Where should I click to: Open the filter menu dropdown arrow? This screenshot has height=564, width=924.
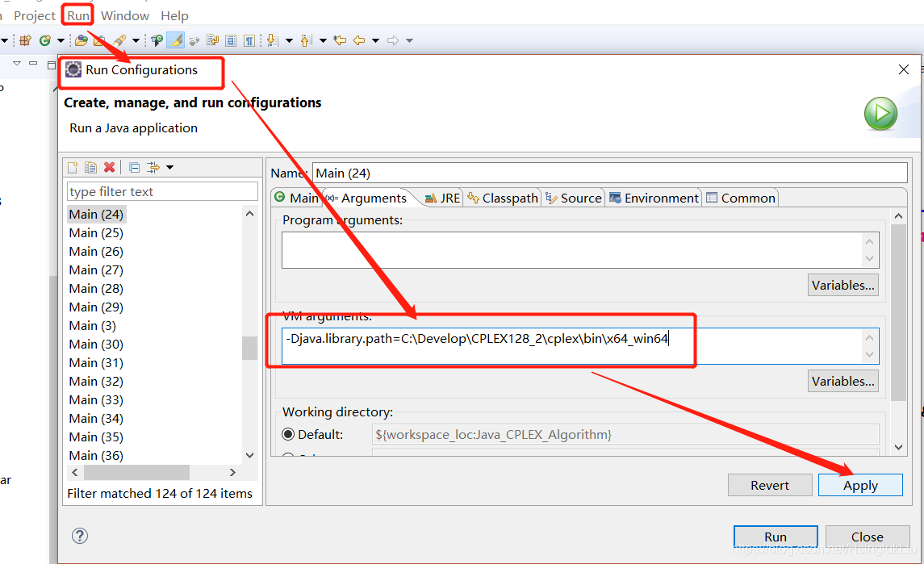[169, 167]
